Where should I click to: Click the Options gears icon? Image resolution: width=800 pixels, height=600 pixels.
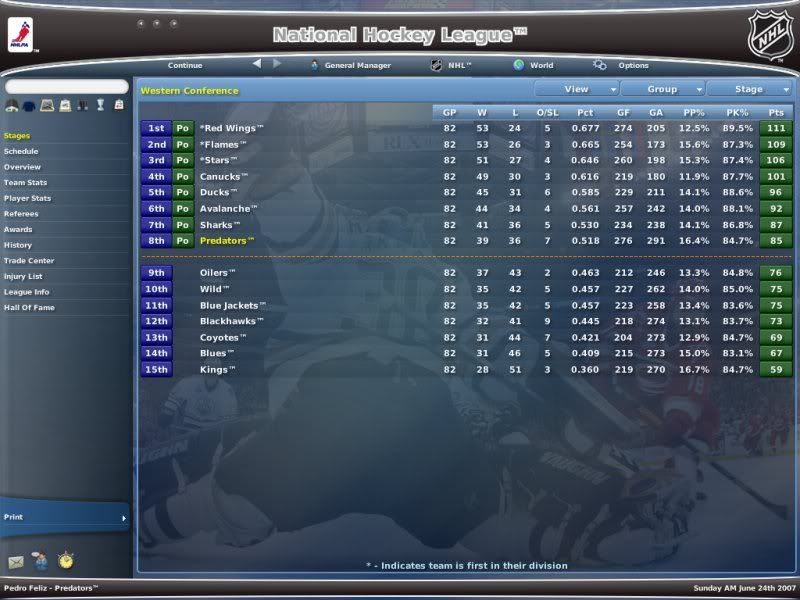pyautogui.click(x=599, y=65)
